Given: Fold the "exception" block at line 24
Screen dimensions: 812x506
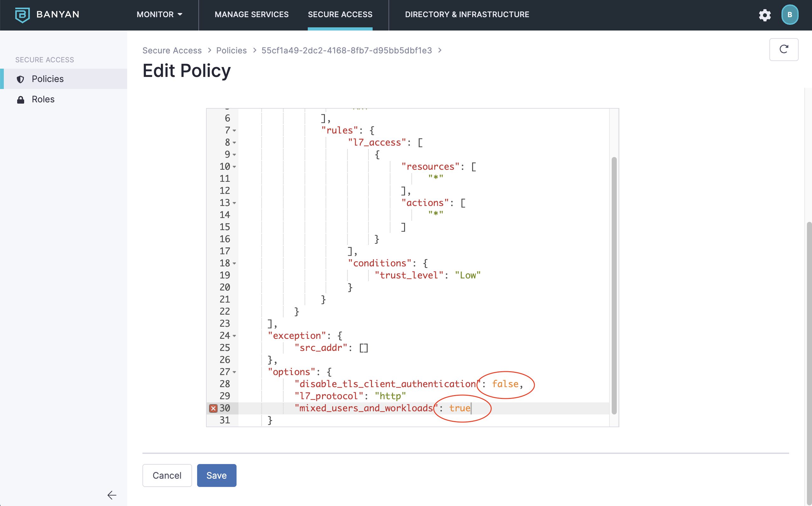Looking at the screenshot, I should pos(234,336).
